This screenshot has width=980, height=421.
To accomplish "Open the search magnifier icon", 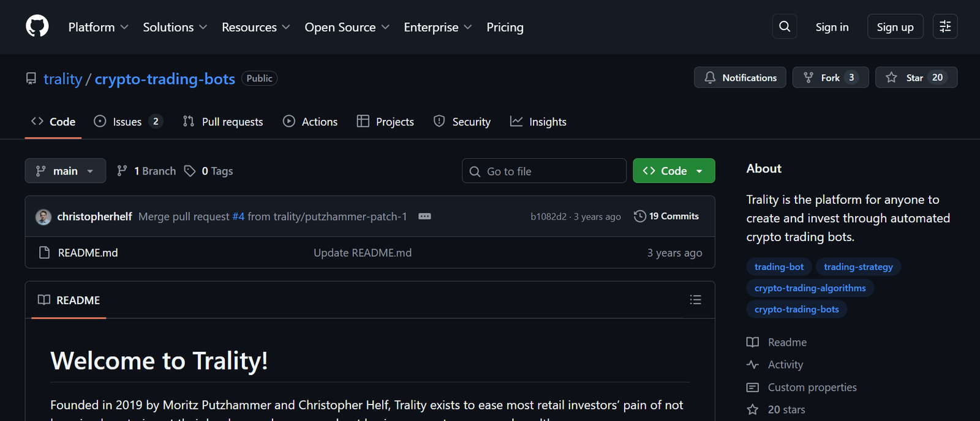I will [785, 26].
